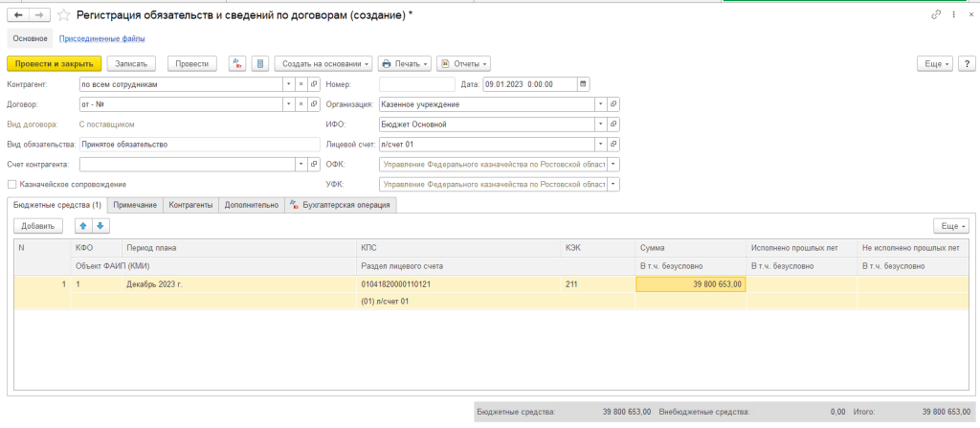Select the КПС cell 01041820000110121
Viewport: 980px width, 428px height.
click(x=459, y=284)
